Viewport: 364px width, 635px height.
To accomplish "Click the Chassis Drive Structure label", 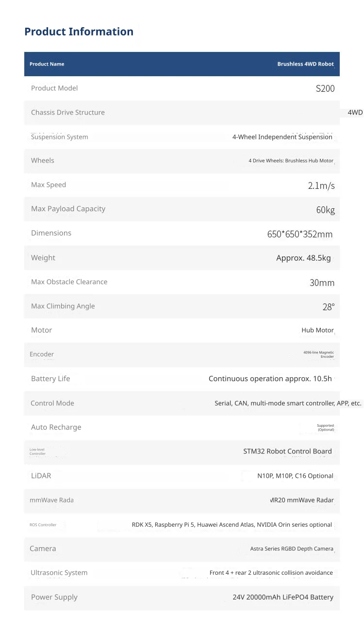I will [x=68, y=112].
